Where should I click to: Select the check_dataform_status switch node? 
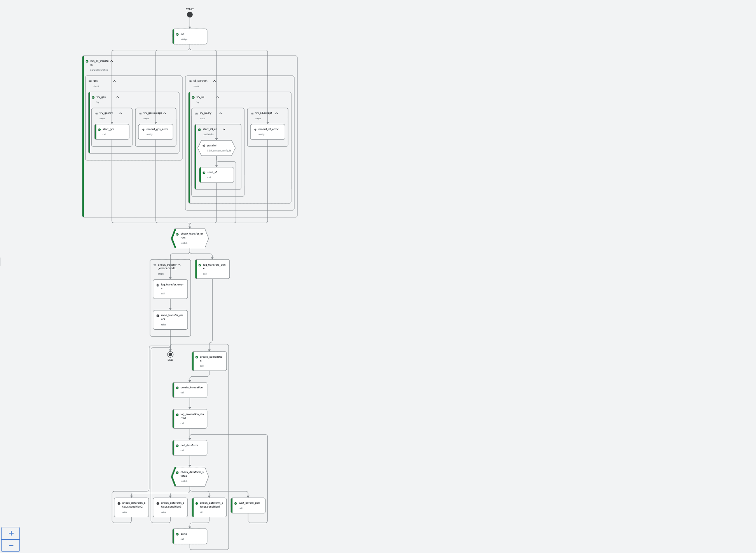pos(190,476)
